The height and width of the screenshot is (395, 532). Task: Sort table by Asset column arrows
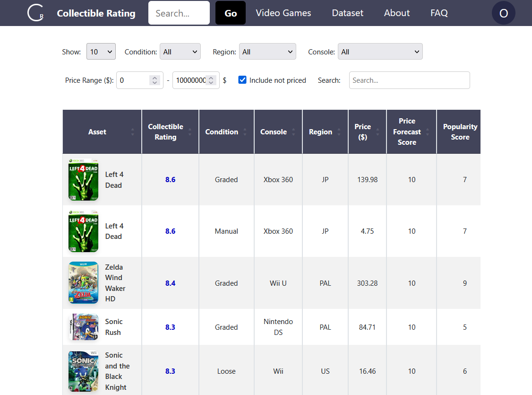click(133, 132)
